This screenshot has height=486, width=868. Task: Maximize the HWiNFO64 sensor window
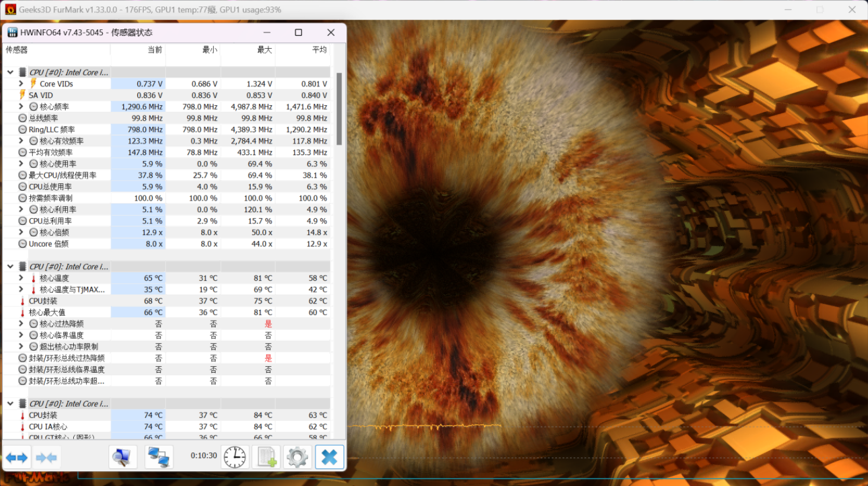[x=298, y=33]
